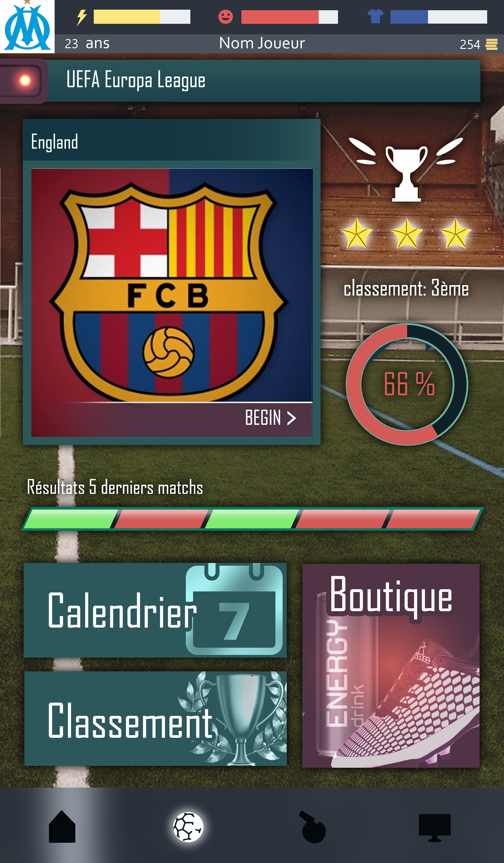The image size is (504, 863).
Task: Open the Calendrier panel
Action: click(x=155, y=610)
